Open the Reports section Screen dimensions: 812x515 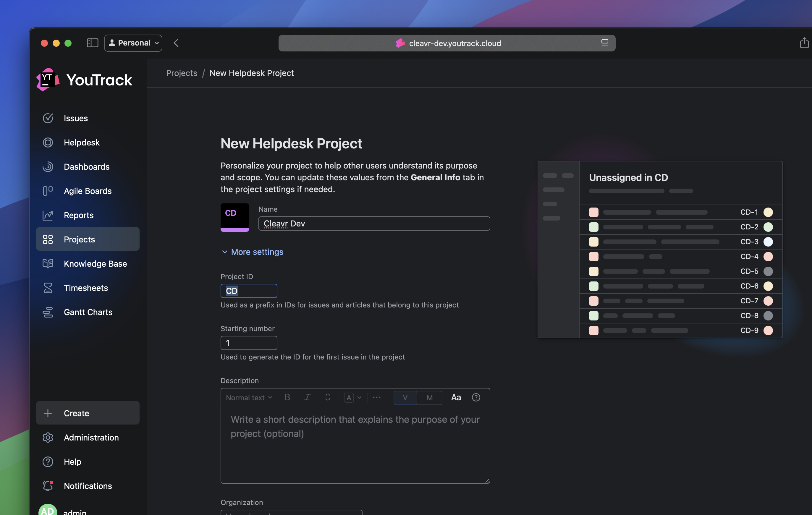(x=79, y=215)
